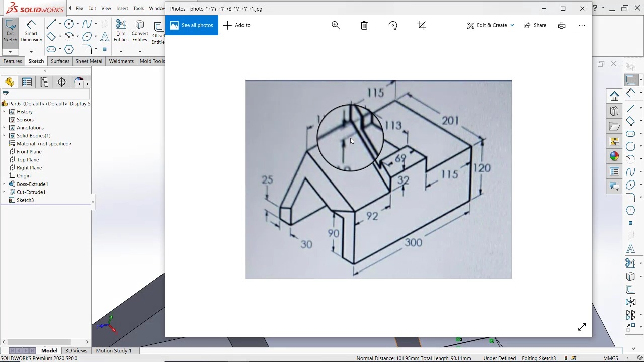Switch to the Features tab

[13, 61]
